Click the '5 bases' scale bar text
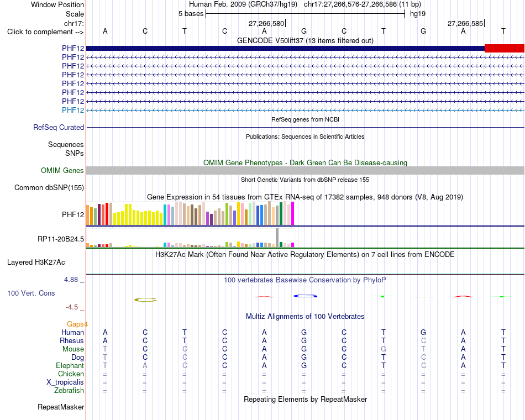 (191, 14)
